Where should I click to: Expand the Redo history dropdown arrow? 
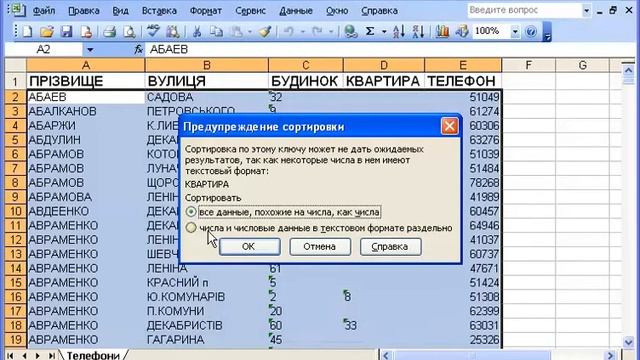coord(331,31)
